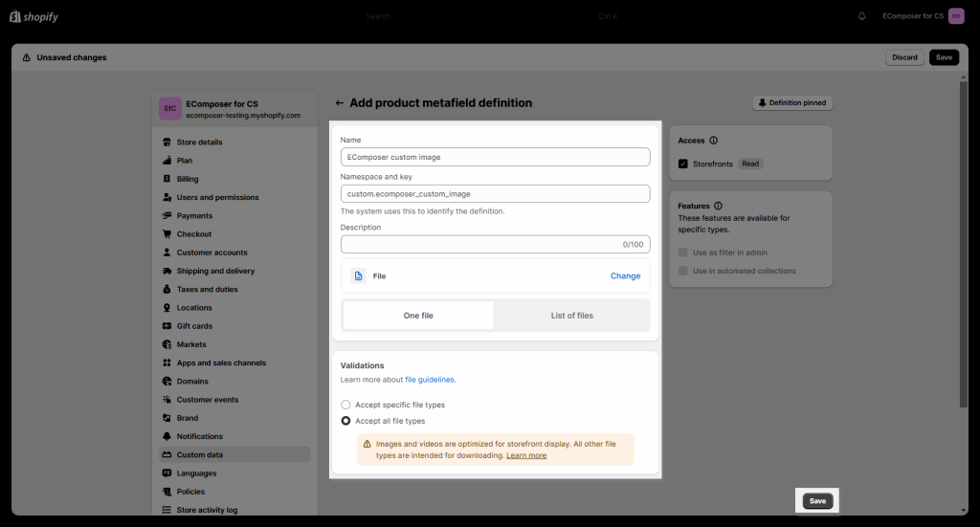This screenshot has width=980, height=527.
Task: Open the Learn more link
Action: pos(526,456)
